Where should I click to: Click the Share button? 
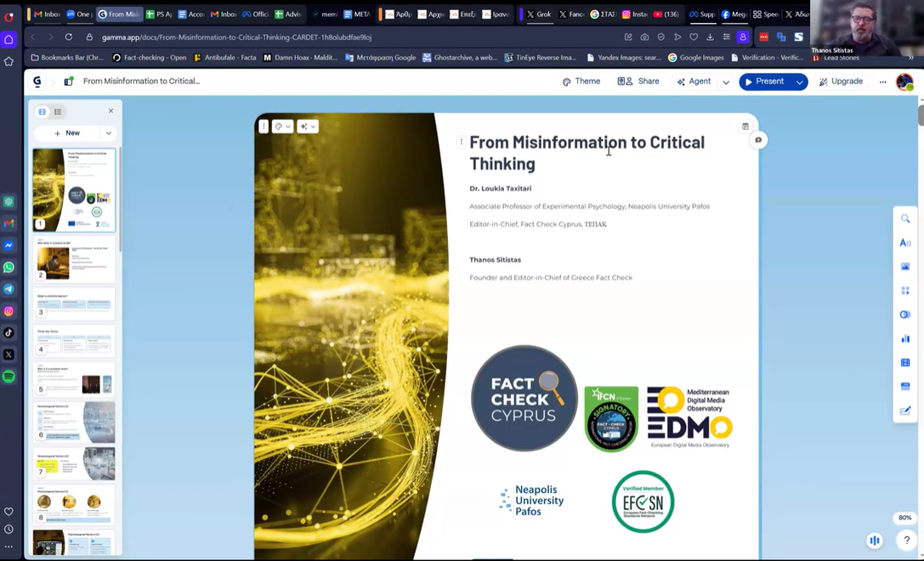(x=638, y=82)
